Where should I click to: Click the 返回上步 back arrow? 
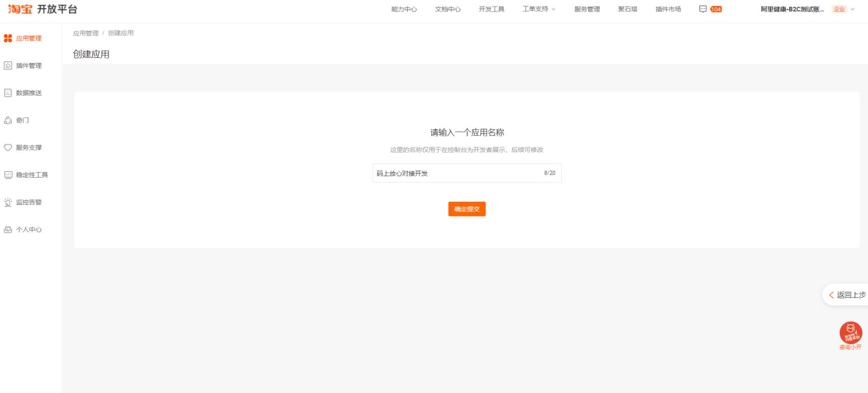click(831, 295)
